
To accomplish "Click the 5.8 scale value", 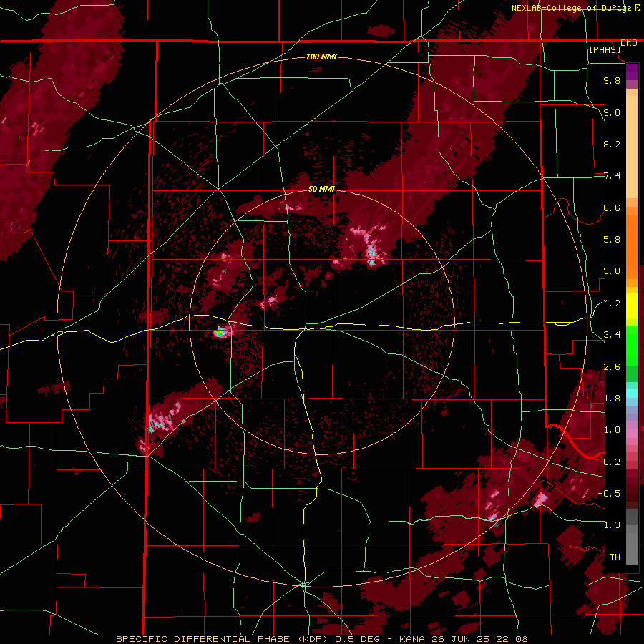I will pos(612,240).
